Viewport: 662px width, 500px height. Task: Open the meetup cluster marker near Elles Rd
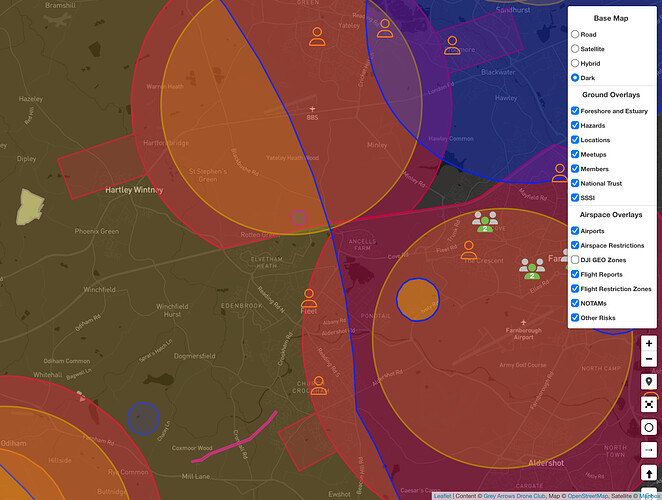[532, 269]
